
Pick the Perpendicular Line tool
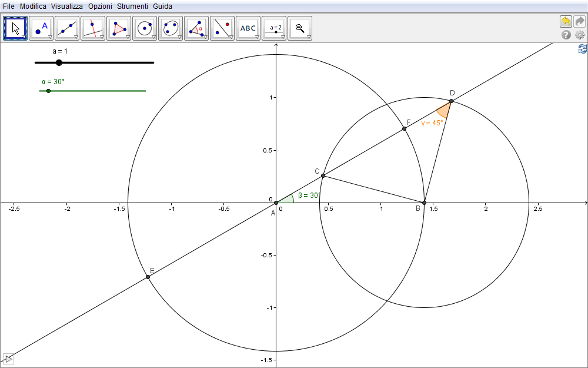click(93, 28)
